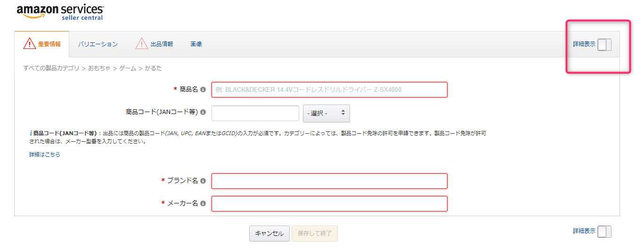
Task: Click the warning triangle on 出品情報 tab
Action: pos(142,44)
